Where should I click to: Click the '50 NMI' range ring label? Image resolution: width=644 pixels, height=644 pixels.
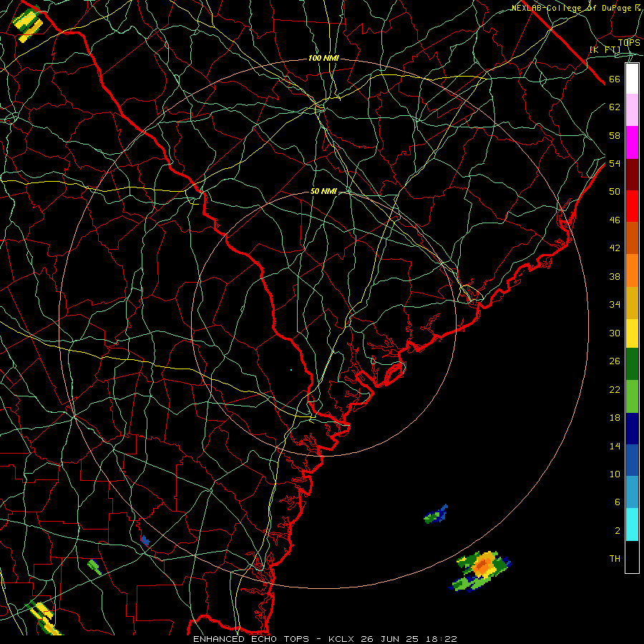(x=323, y=191)
